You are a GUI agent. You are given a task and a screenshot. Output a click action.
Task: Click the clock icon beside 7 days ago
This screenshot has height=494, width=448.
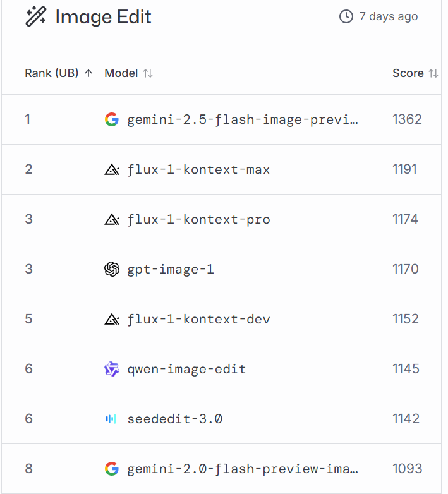tap(346, 16)
